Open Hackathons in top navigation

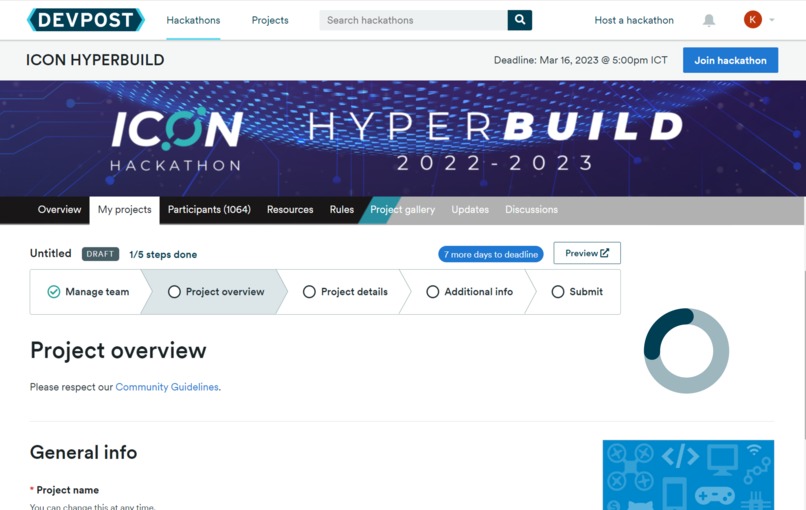tap(193, 20)
